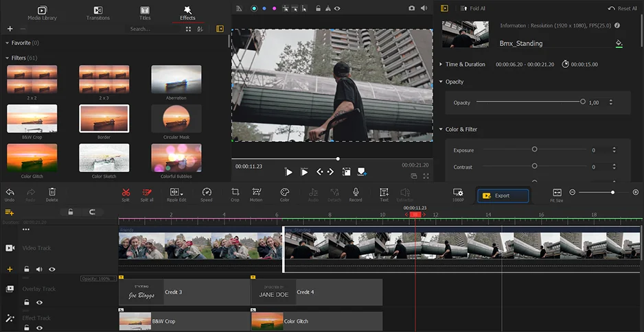Toggle the preview lock icon

[x=318, y=8]
